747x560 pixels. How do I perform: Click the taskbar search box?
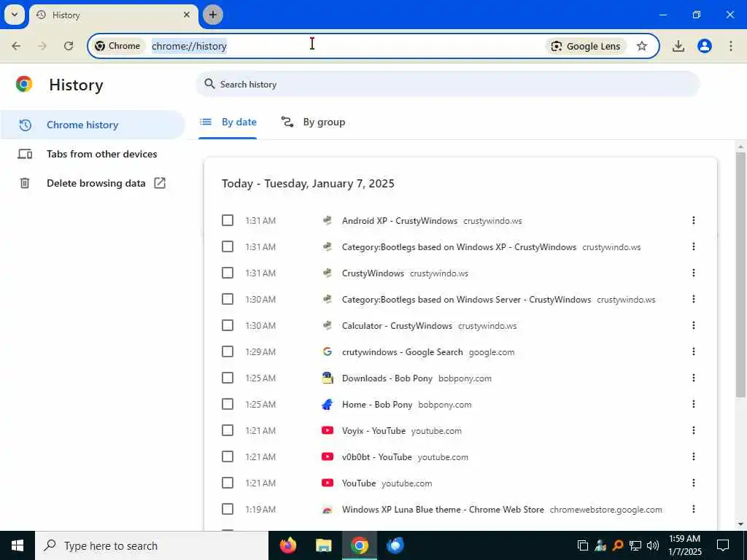(152, 545)
